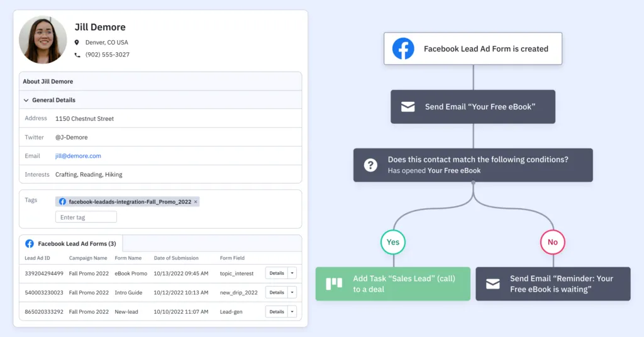644x337 pixels.
Task: Open dropdown arrow for lead 339204294499
Action: tap(292, 273)
